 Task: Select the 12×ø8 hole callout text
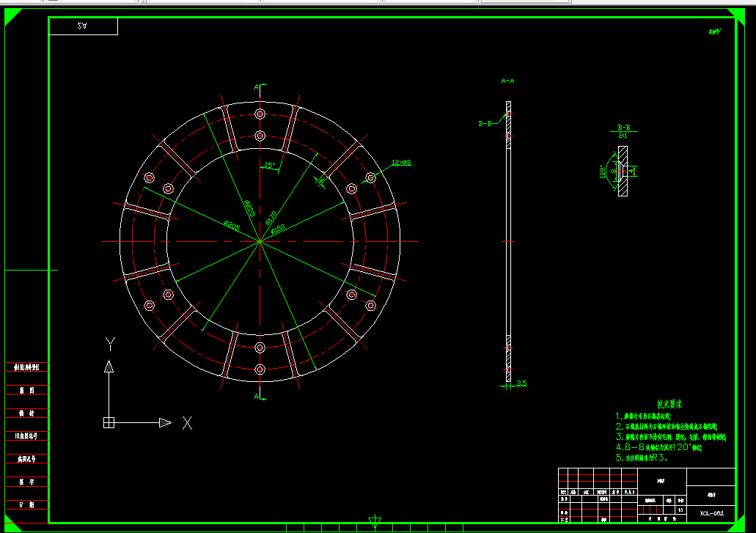401,163
